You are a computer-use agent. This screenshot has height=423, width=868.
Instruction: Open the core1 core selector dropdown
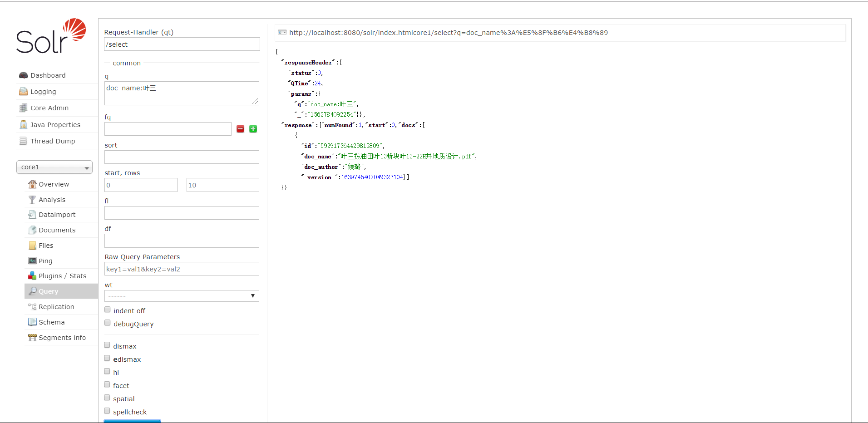(54, 167)
